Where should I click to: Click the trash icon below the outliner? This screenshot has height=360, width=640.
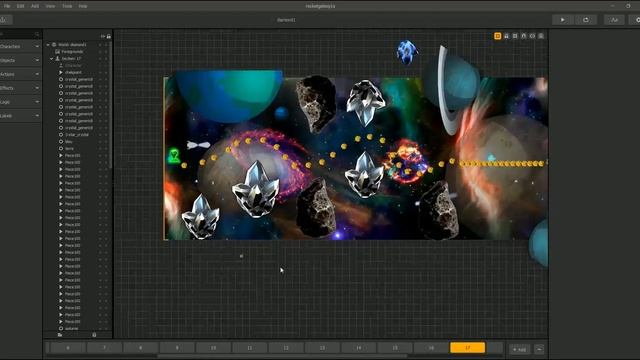tap(94, 335)
